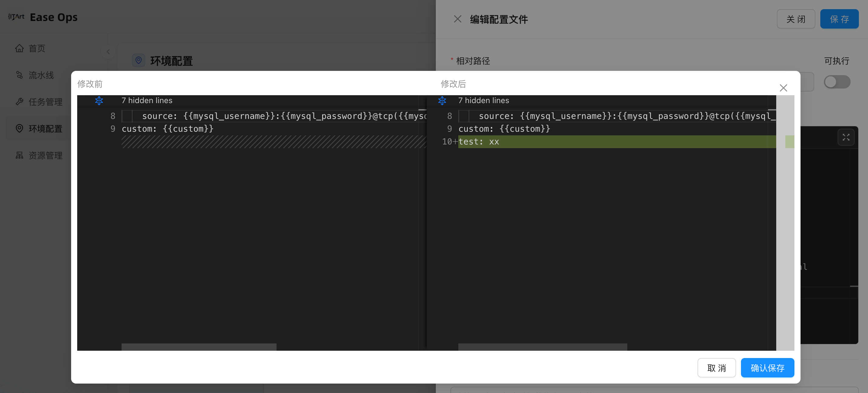Click line 9 custom in 修改前 editor

click(x=167, y=129)
